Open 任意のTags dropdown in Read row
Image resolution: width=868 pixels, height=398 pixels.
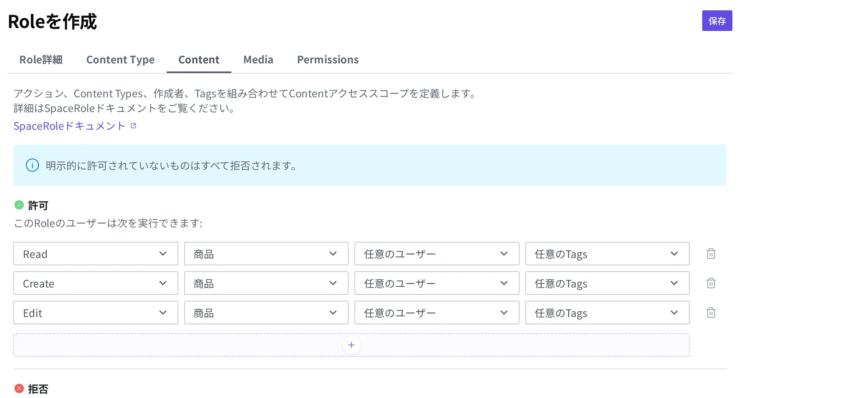click(x=608, y=254)
